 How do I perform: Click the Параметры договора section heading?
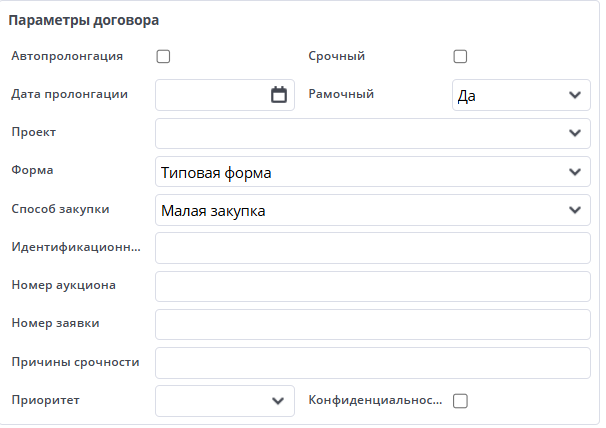coord(85,20)
